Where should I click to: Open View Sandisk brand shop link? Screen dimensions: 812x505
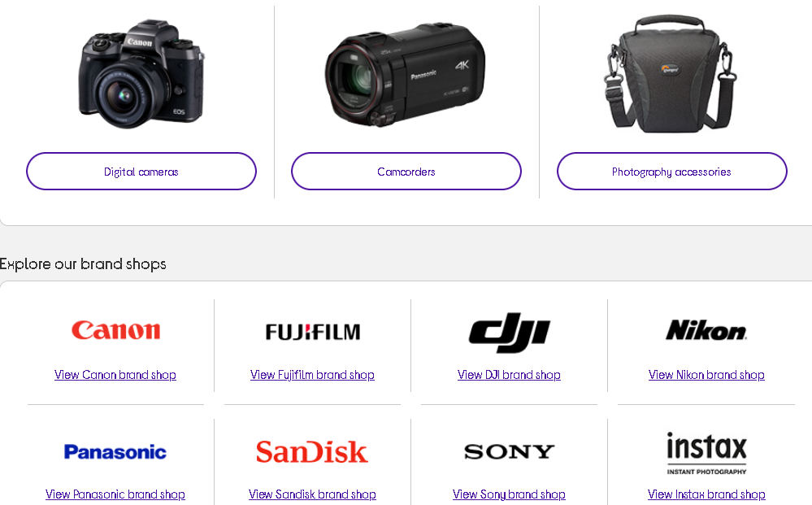[312, 494]
